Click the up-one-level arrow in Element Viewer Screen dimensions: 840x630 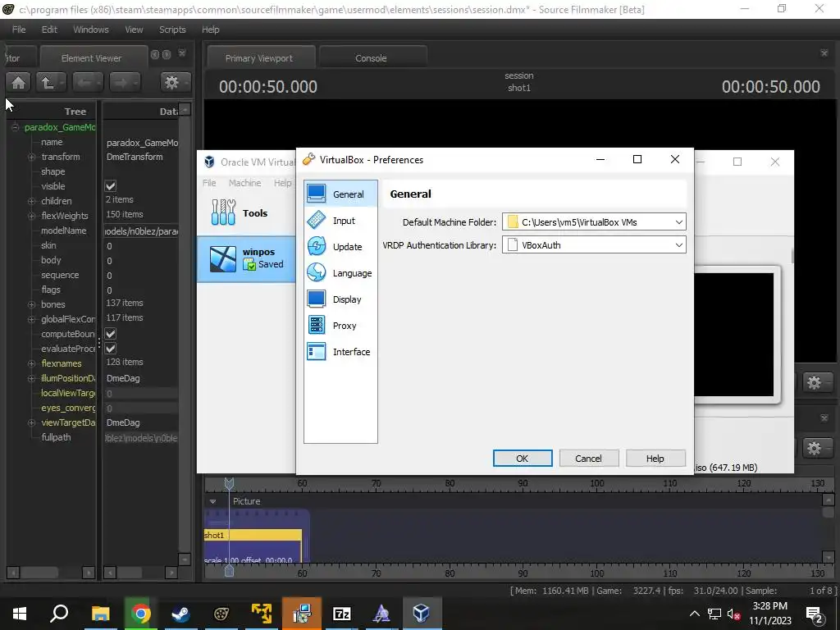(x=51, y=83)
